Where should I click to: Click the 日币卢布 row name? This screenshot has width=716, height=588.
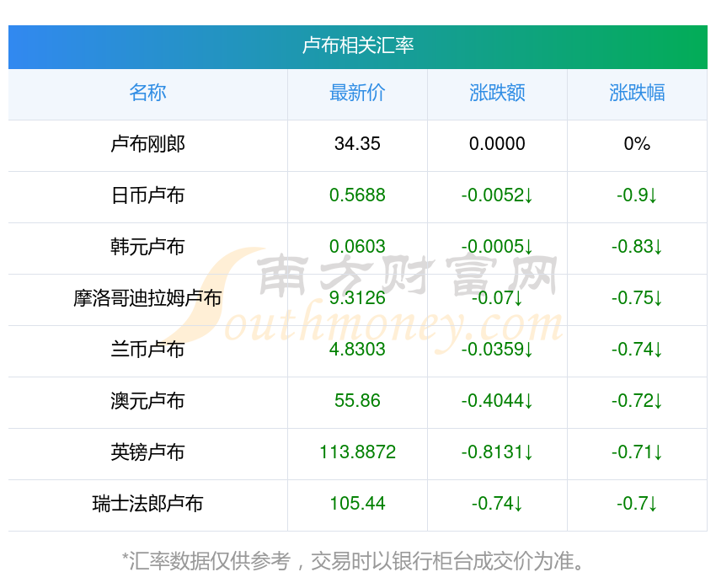coord(147,195)
